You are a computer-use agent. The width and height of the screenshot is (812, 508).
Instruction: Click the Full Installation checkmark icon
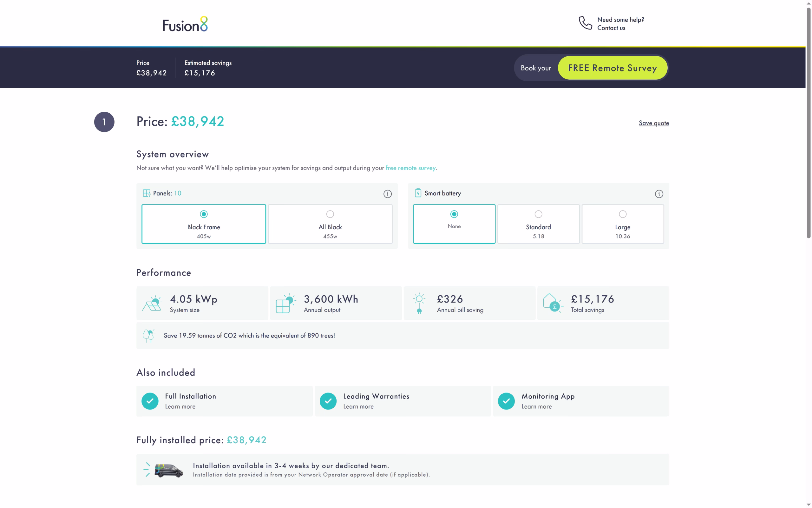(x=150, y=401)
